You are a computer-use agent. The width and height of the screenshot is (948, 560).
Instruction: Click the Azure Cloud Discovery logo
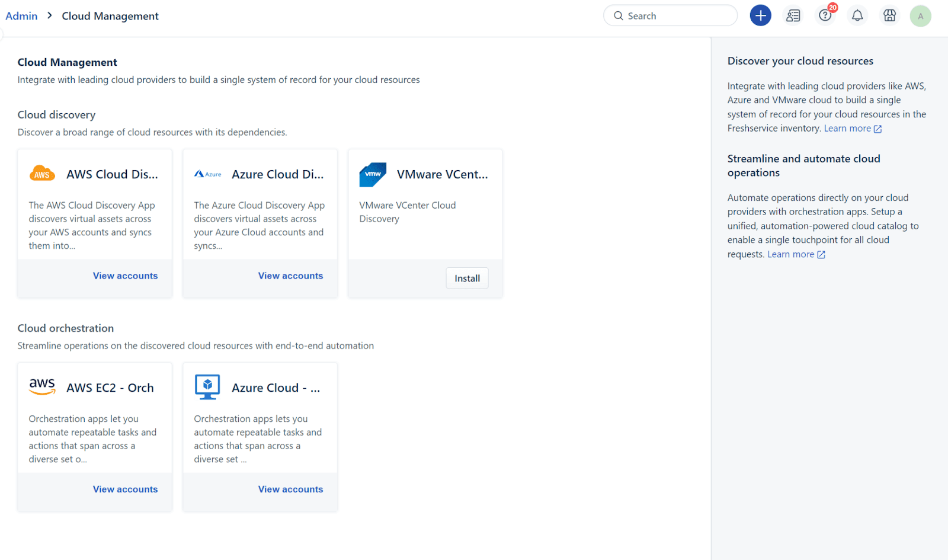pyautogui.click(x=207, y=174)
